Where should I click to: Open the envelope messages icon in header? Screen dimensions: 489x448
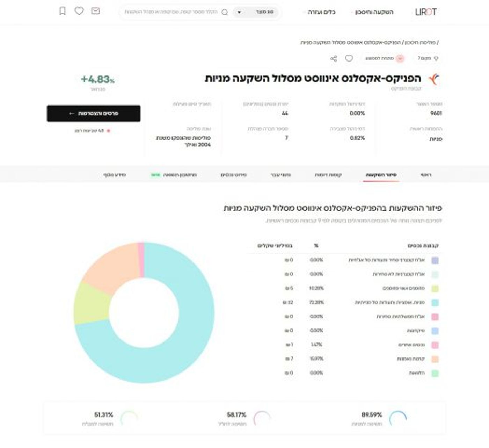95,11
